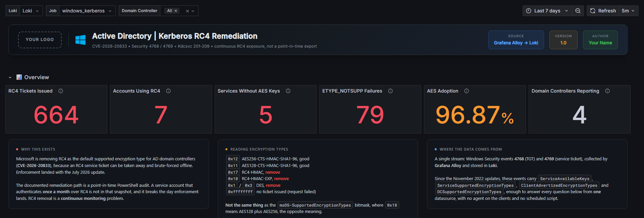The width and height of the screenshot is (644, 218).
Task: Click the DCSupportedEncryptionTypes code tag
Action: click(x=469, y=192)
